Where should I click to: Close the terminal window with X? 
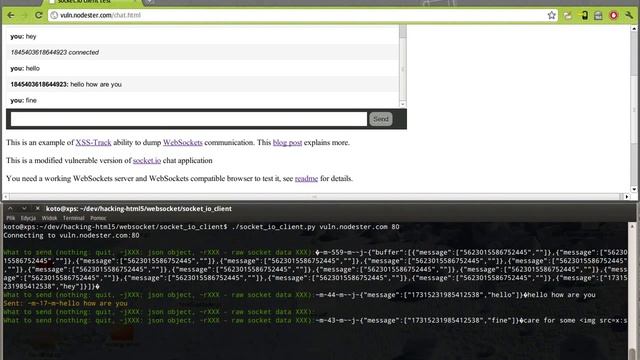(x=37, y=209)
